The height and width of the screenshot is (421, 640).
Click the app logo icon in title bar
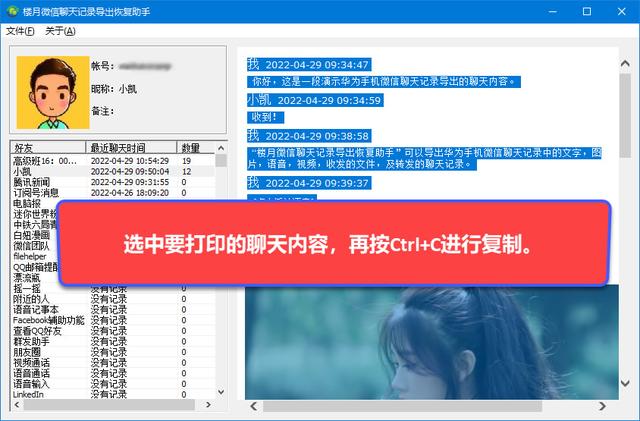(x=12, y=11)
